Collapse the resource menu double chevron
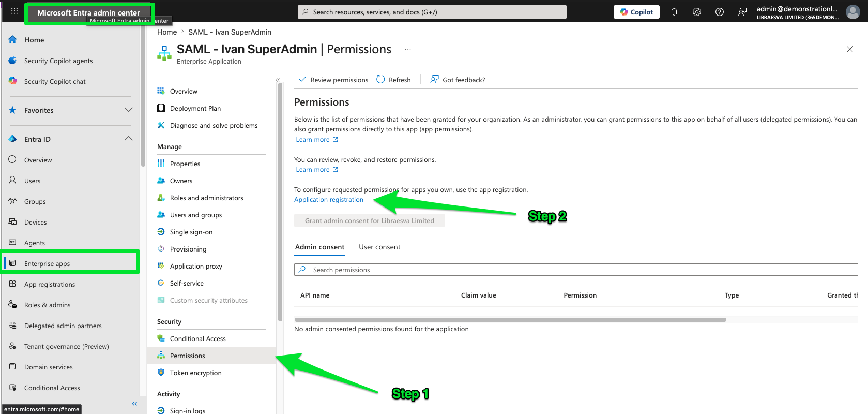The width and height of the screenshot is (868, 414). (x=278, y=80)
